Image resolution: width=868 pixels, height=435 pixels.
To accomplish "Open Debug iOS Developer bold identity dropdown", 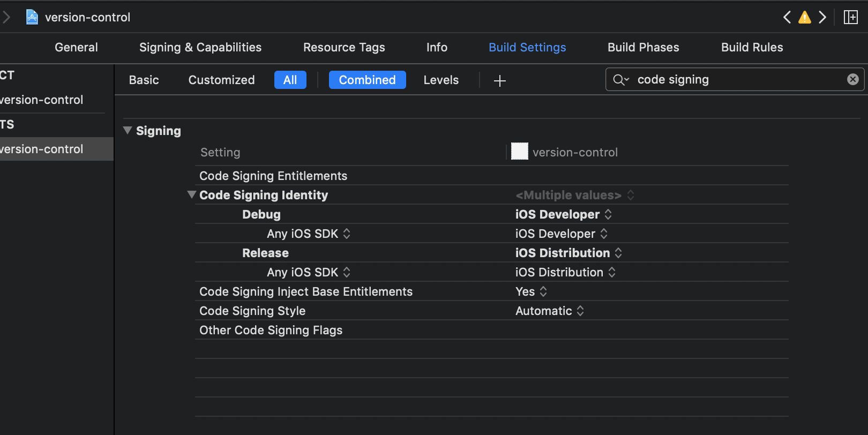I will point(564,214).
